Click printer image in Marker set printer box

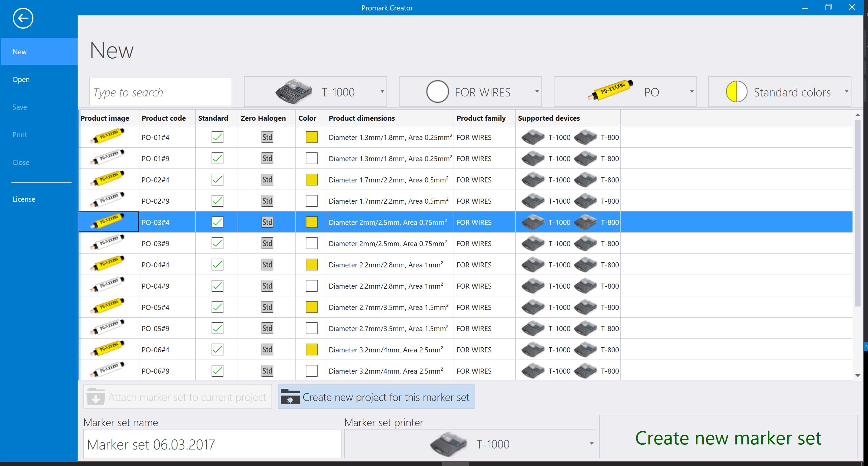(449, 444)
